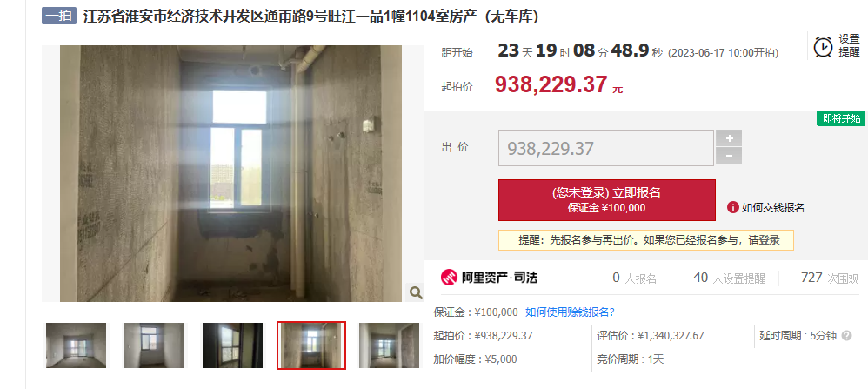The height and width of the screenshot is (389, 868).
Task: Select the first room thumbnail
Action: pyautogui.click(x=77, y=345)
